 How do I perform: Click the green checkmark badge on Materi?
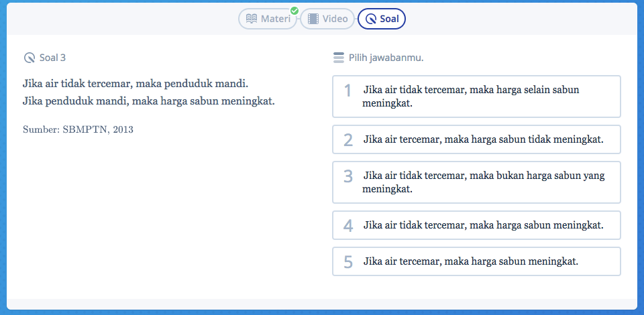[x=294, y=11]
